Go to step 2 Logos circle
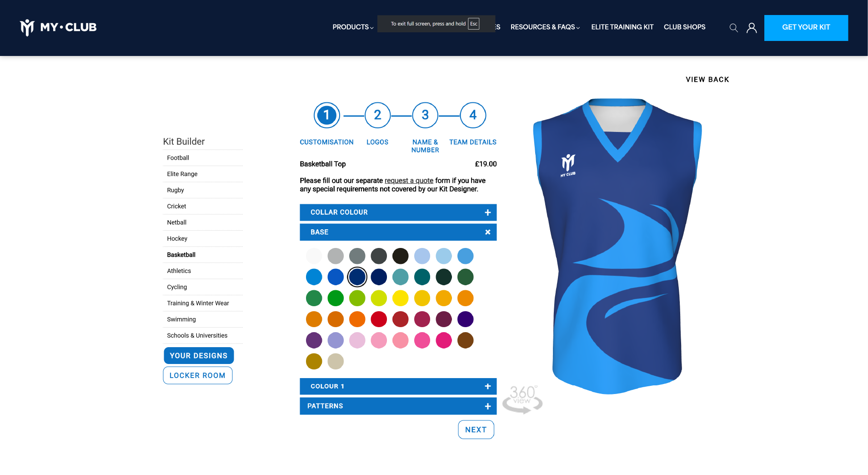 [377, 115]
